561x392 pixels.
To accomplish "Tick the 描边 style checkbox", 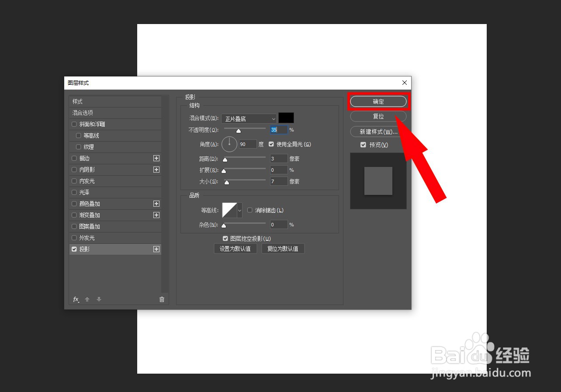I will [x=74, y=158].
